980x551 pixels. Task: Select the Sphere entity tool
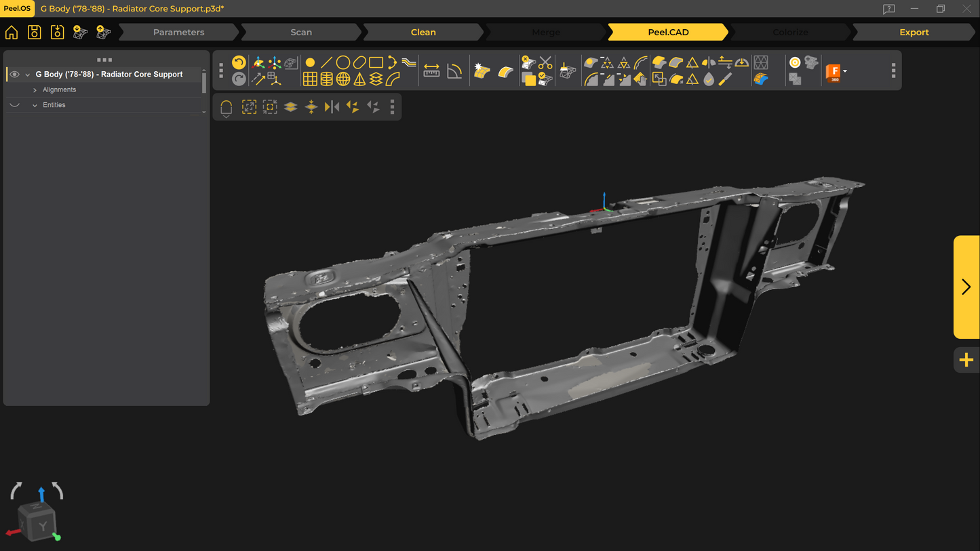[x=343, y=79]
